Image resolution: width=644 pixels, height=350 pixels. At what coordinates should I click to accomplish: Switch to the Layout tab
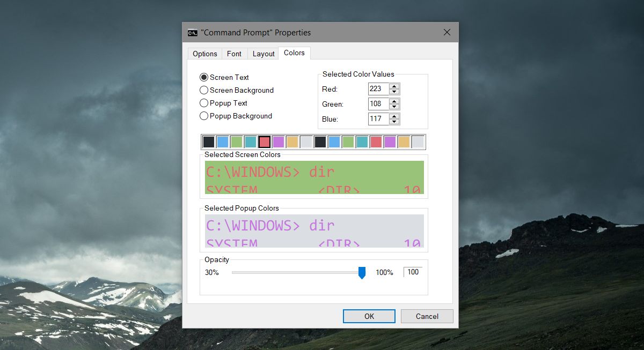click(264, 54)
